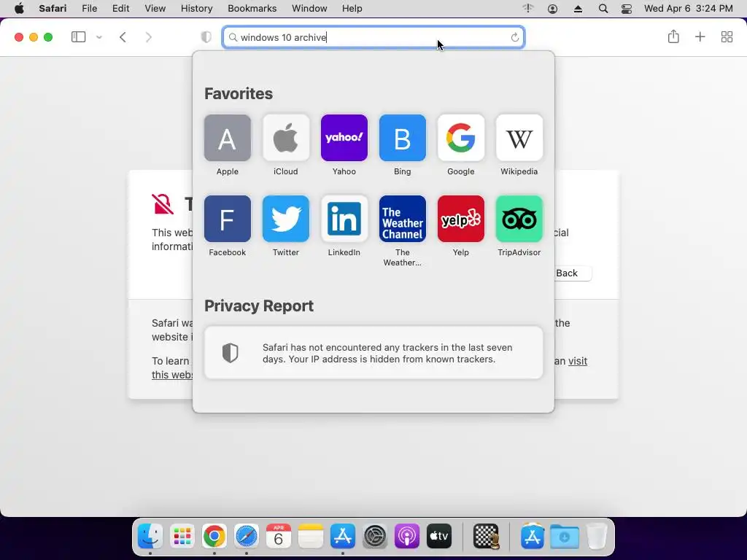Reload the page using address bar icon

tap(515, 37)
